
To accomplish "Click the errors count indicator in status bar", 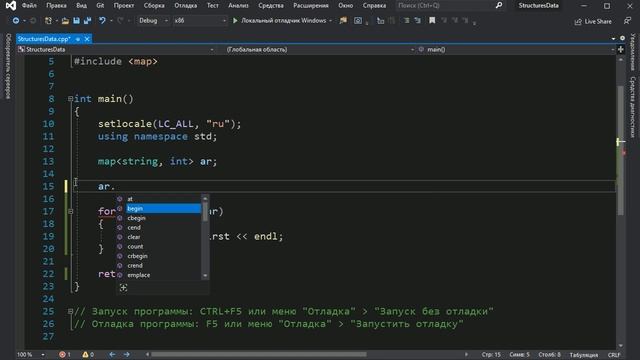I will coord(65,355).
